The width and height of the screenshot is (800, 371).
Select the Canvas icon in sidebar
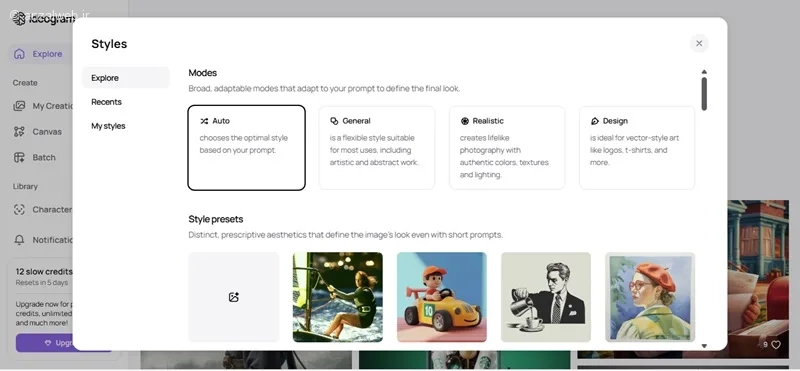(19, 132)
